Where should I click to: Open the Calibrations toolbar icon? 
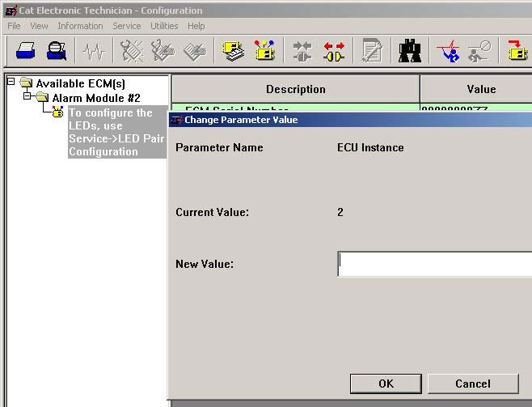448,51
